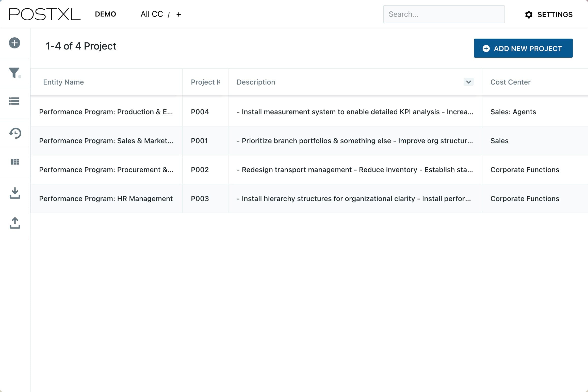Click the DEMO label in header

pos(105,14)
